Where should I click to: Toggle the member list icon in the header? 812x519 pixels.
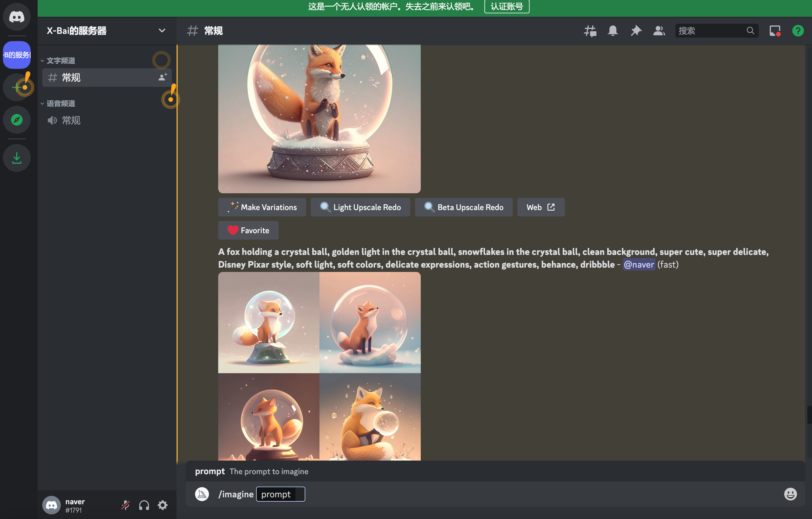pos(659,31)
